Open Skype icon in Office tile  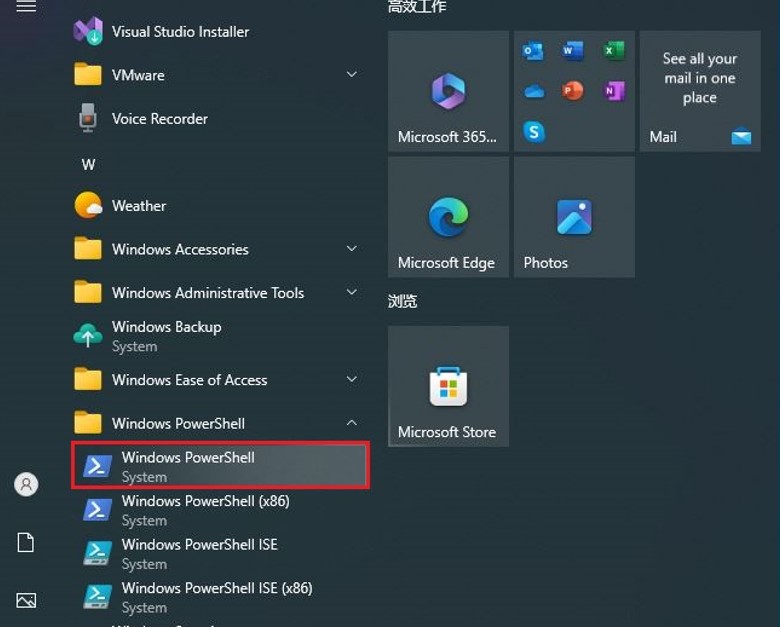pos(534,132)
